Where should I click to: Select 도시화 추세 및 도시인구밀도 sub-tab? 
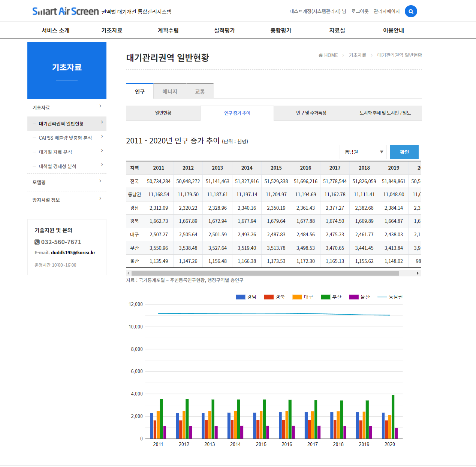(385, 113)
